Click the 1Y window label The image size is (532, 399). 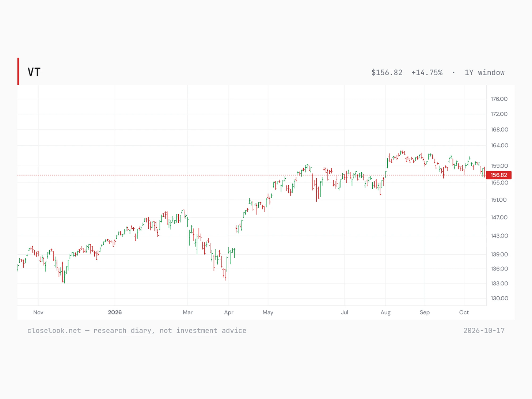(484, 72)
